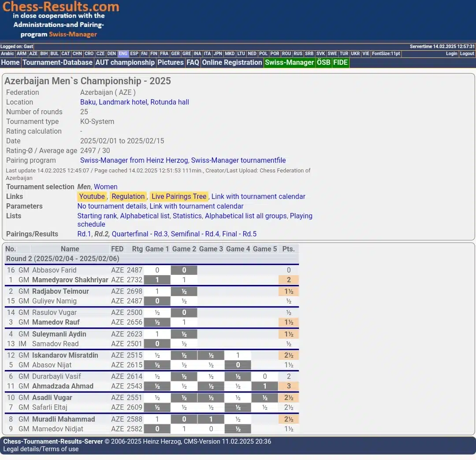Open the Starting rank list
This screenshot has height=460, width=476.
point(97,216)
